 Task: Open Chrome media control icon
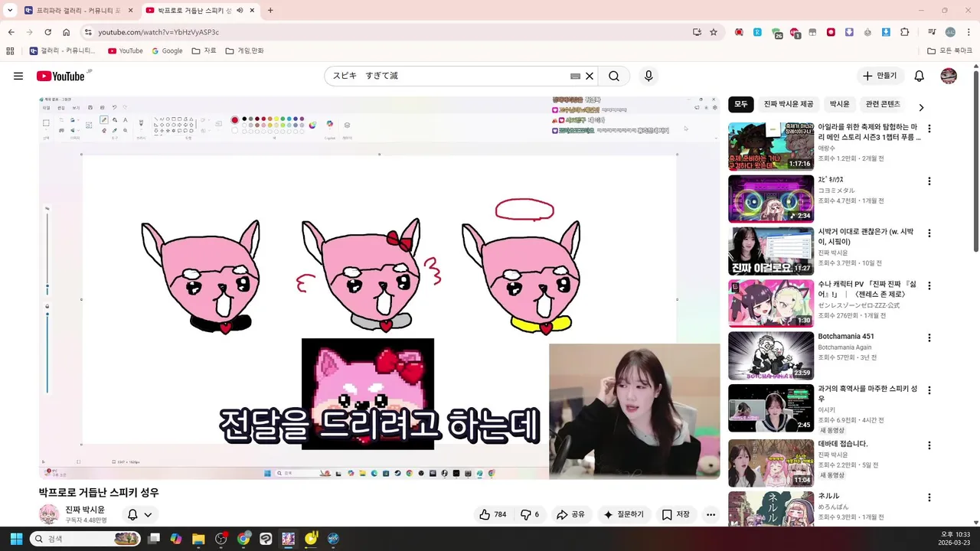[932, 32]
